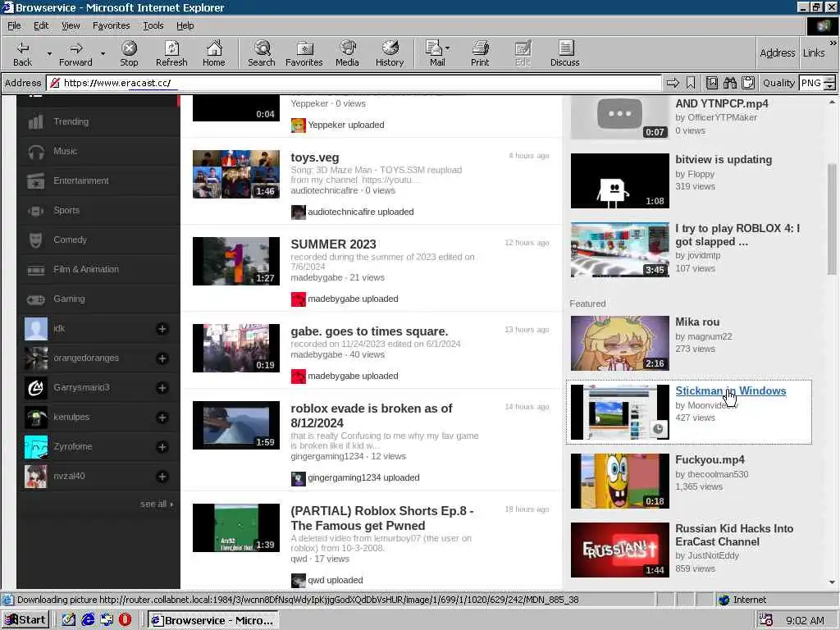Open the Edit menu
Screen dimensions: 840x630
pyautogui.click(x=41, y=25)
